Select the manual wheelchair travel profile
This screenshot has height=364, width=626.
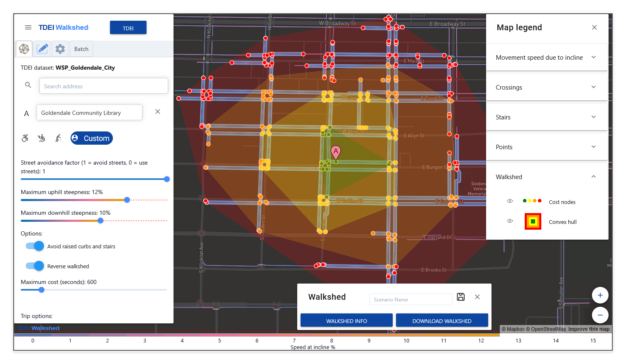pyautogui.click(x=24, y=138)
